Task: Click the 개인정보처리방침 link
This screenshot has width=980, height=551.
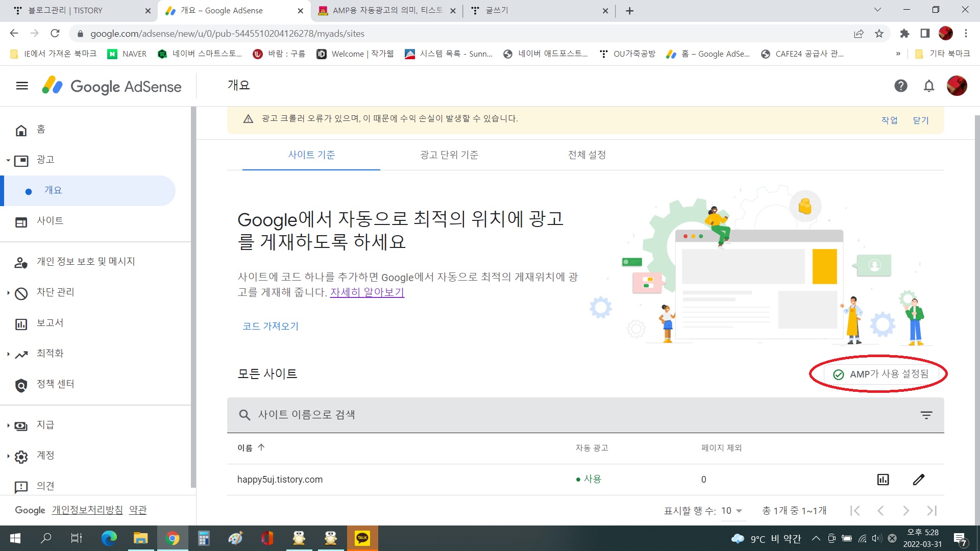Action: pyautogui.click(x=87, y=510)
